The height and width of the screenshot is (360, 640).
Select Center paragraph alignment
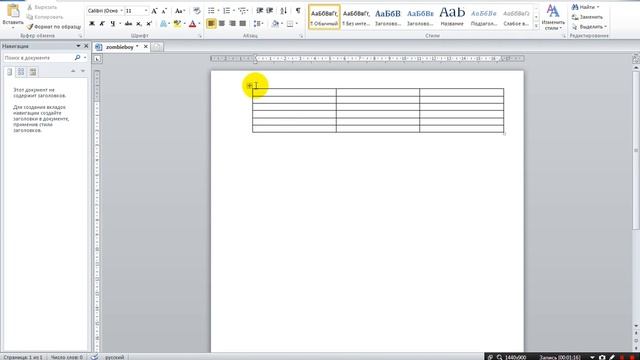tap(222, 24)
